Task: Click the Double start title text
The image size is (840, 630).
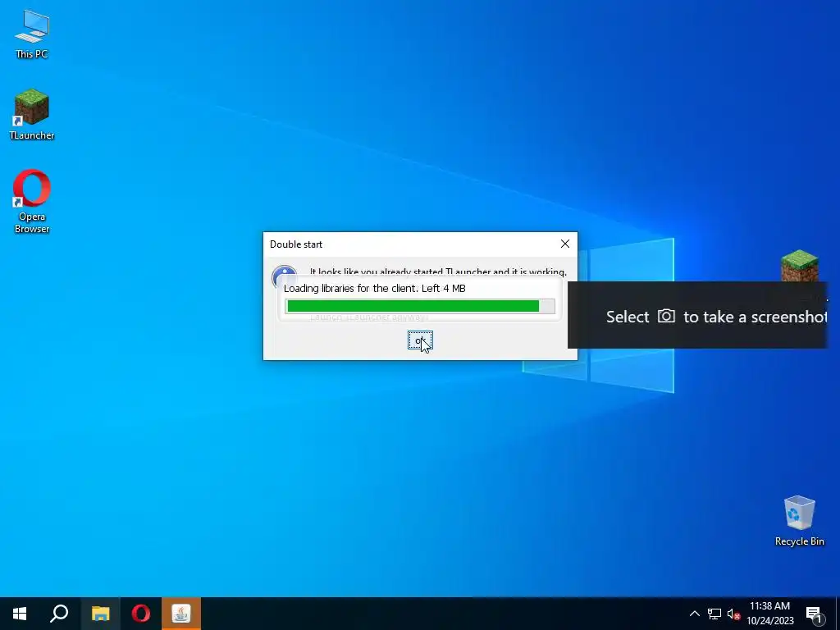Action: click(295, 244)
